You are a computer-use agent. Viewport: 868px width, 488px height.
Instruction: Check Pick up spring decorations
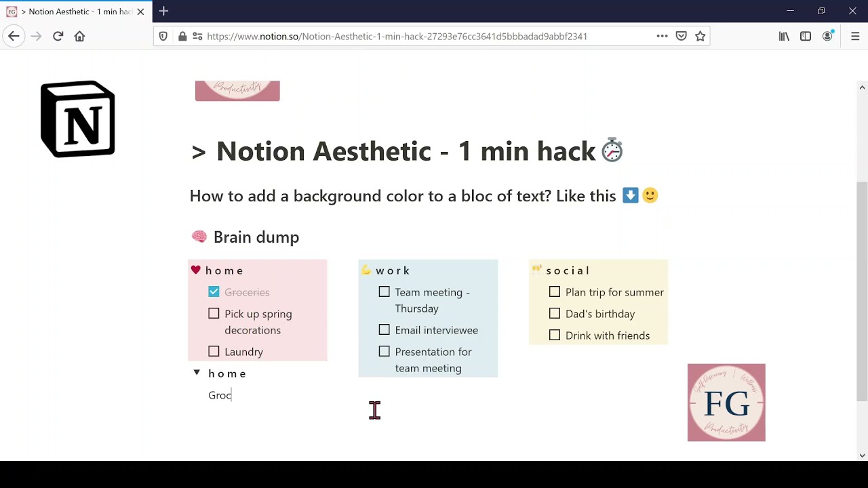pos(214,313)
